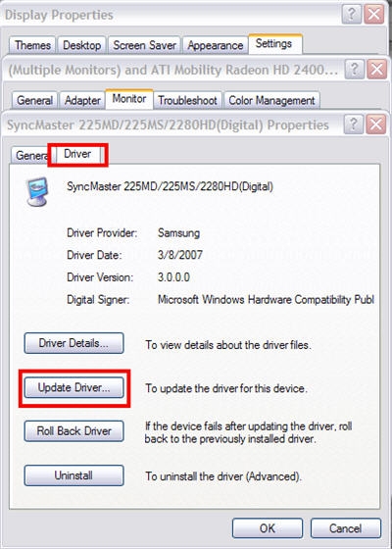Click help icon of ATI Mobility Radeon window
The height and width of the screenshot is (549, 392).
(x=355, y=70)
